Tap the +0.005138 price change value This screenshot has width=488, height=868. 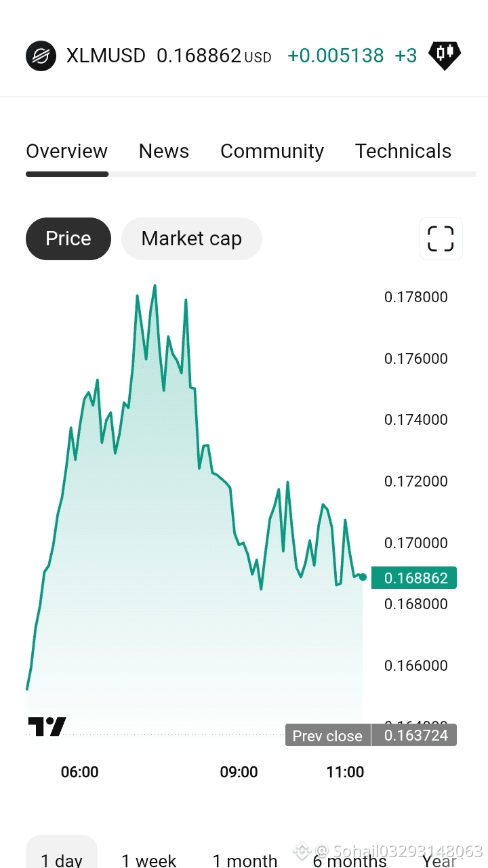tap(335, 56)
